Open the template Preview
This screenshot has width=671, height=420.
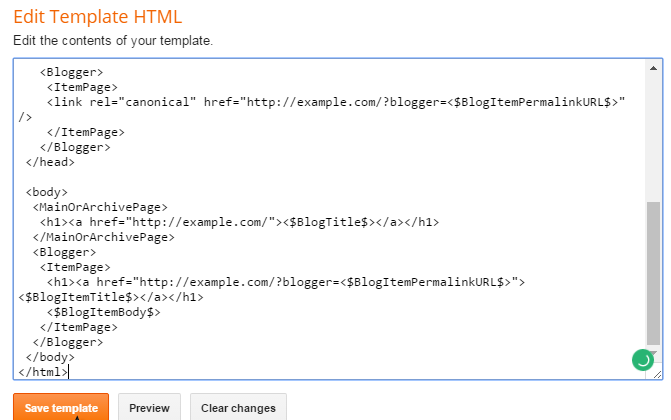[x=149, y=408]
